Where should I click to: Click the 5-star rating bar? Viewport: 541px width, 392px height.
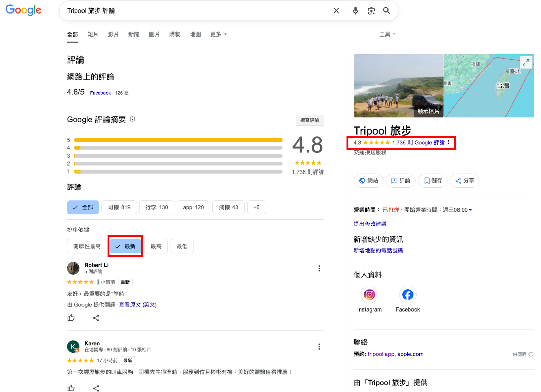point(178,140)
